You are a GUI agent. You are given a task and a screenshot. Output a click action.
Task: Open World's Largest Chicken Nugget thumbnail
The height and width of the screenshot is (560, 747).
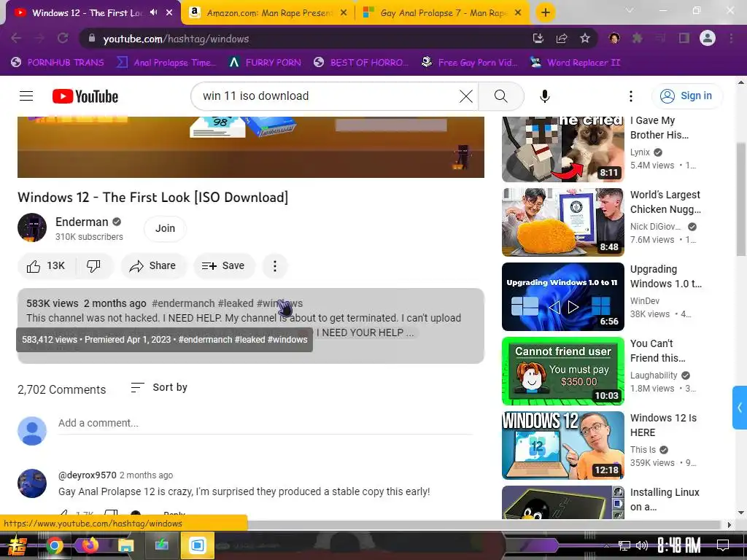point(563,222)
